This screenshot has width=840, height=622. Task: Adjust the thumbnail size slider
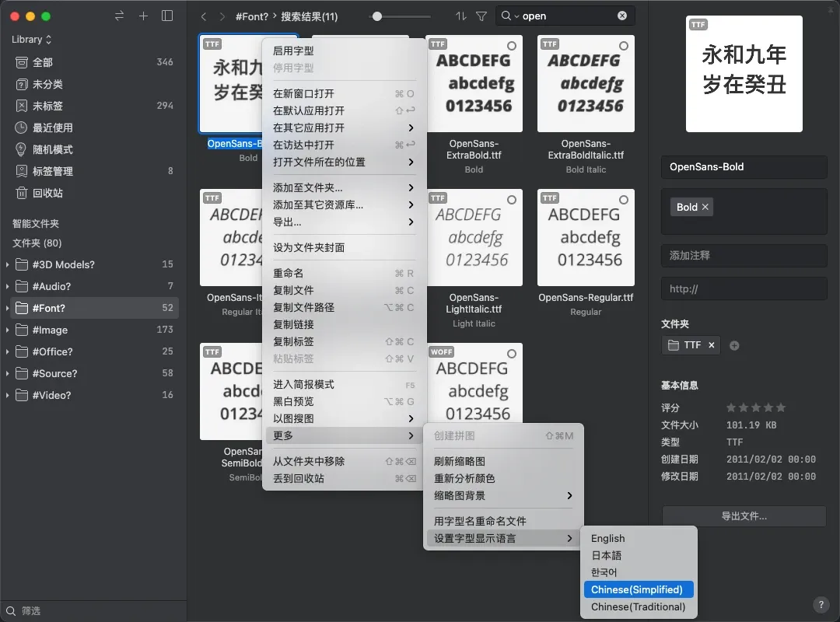[377, 16]
